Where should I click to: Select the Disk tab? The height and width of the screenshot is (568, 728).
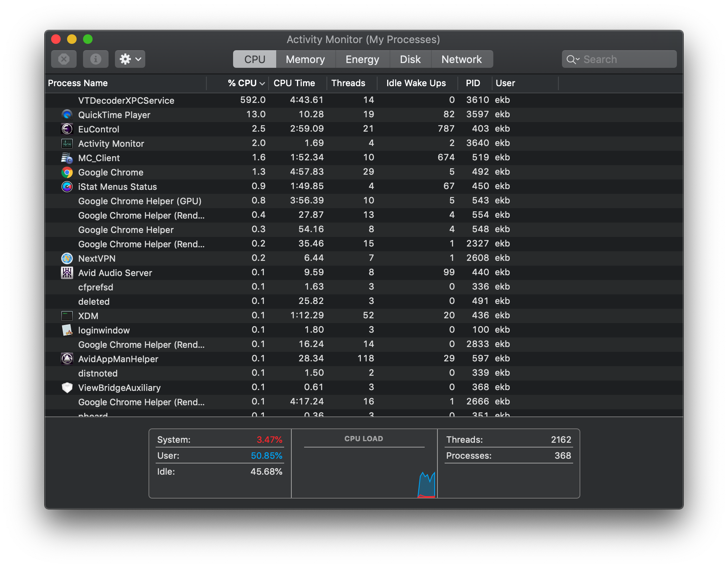click(410, 59)
